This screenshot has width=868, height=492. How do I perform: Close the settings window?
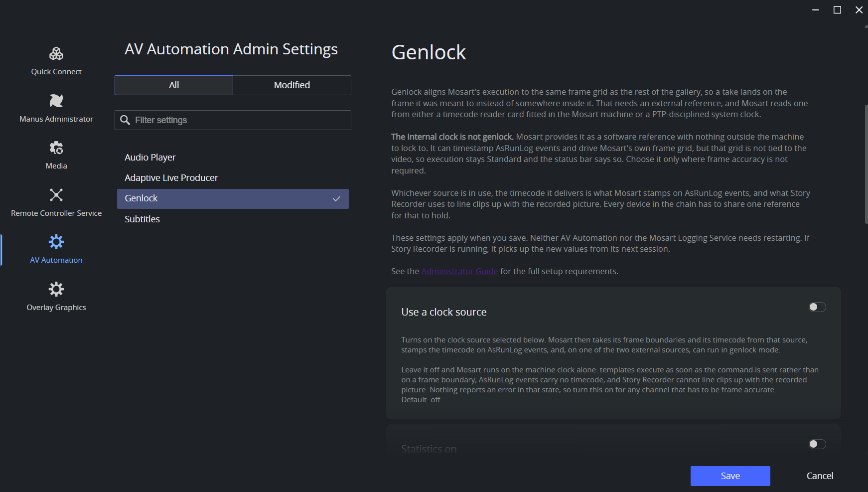click(859, 10)
